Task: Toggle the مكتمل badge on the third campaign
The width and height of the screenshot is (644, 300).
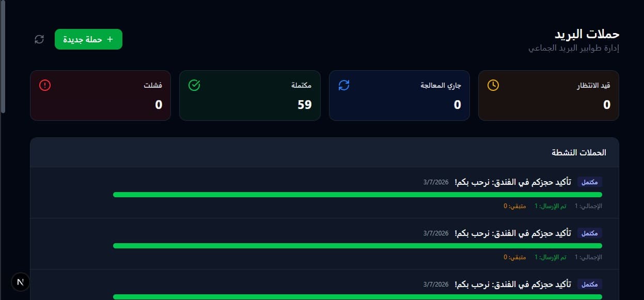Action: point(589,284)
